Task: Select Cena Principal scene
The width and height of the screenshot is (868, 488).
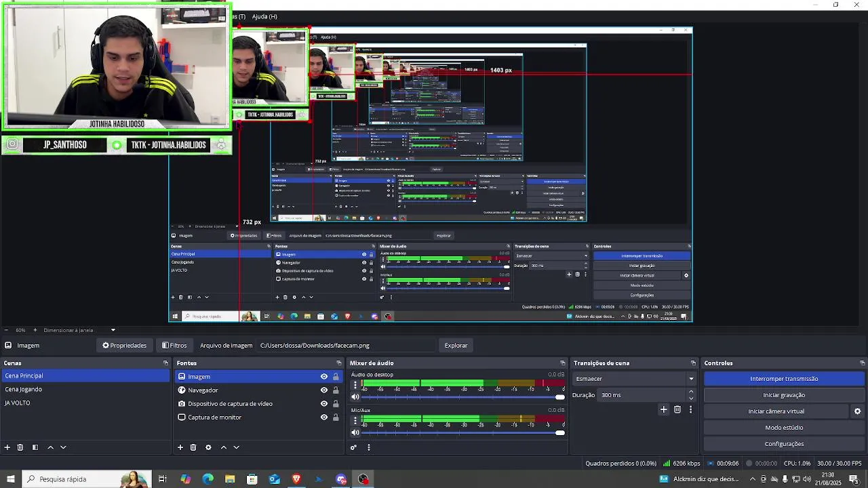Action: 85,376
